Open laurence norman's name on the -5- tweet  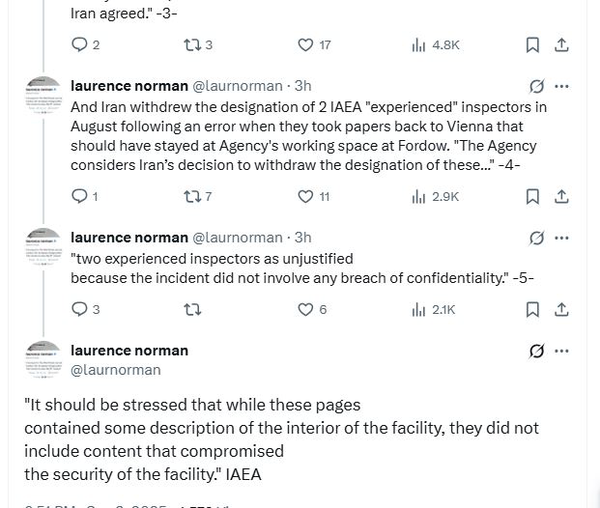[x=129, y=238]
